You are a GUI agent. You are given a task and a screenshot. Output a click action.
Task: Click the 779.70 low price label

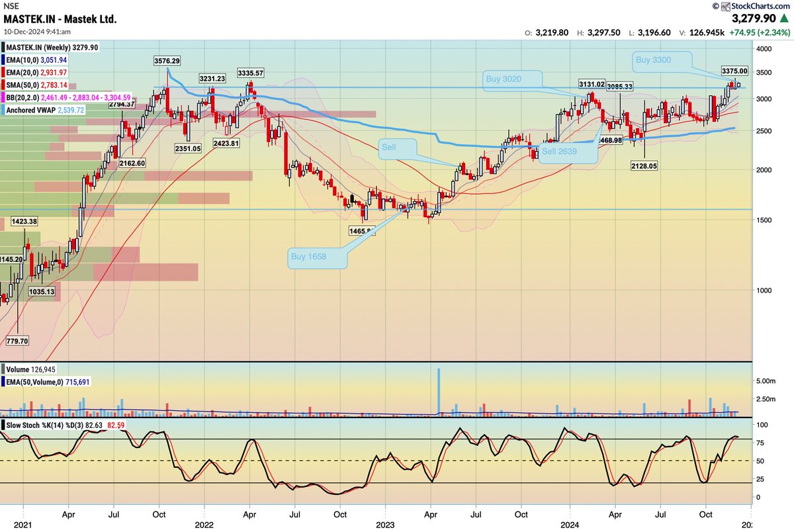point(17,341)
